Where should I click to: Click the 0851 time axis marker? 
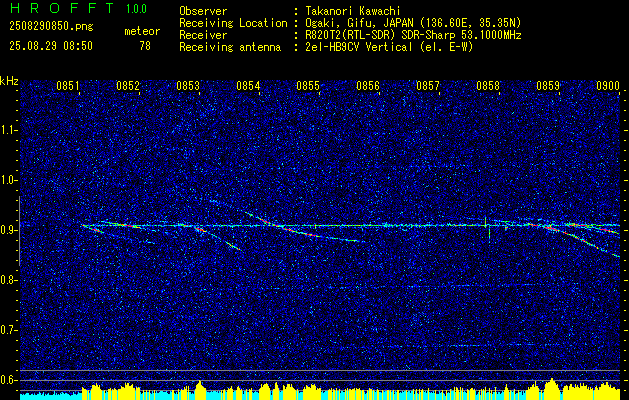coord(68,85)
